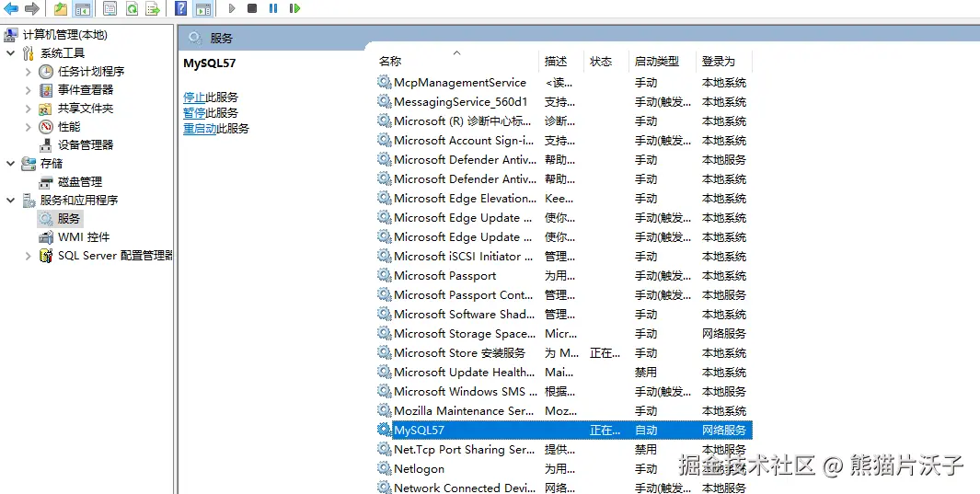Click the 重启动 link to restart service
The width and height of the screenshot is (980, 494).
click(200, 129)
